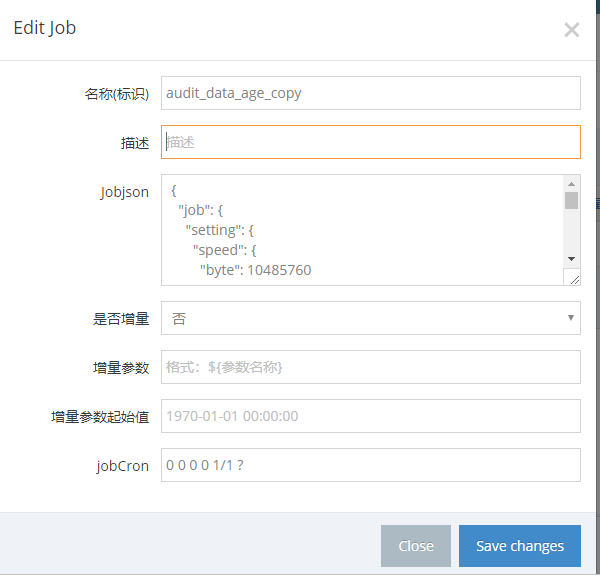Click the Jobjson scrollbar up arrow
Image resolution: width=600 pixels, height=578 pixels.
pos(571,184)
